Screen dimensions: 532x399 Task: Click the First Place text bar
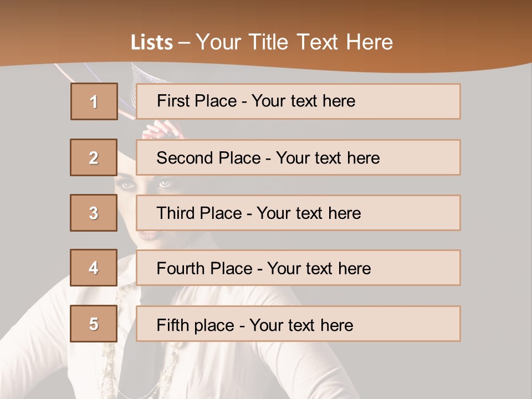click(x=298, y=101)
